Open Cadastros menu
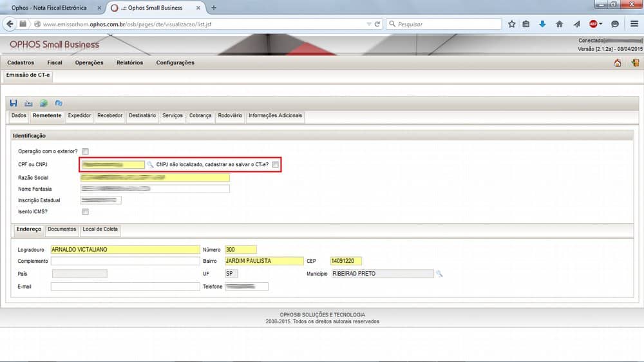The height and width of the screenshot is (362, 644). click(x=21, y=63)
